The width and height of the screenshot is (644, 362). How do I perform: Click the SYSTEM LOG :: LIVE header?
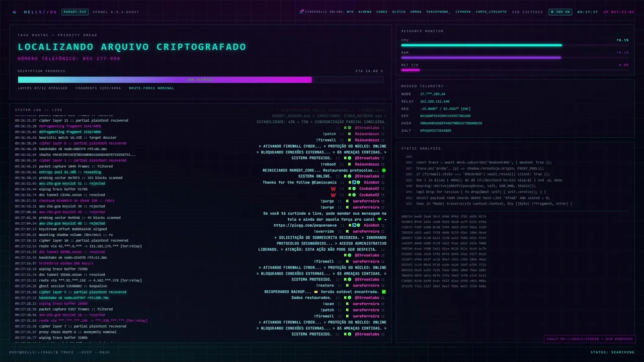point(39,110)
